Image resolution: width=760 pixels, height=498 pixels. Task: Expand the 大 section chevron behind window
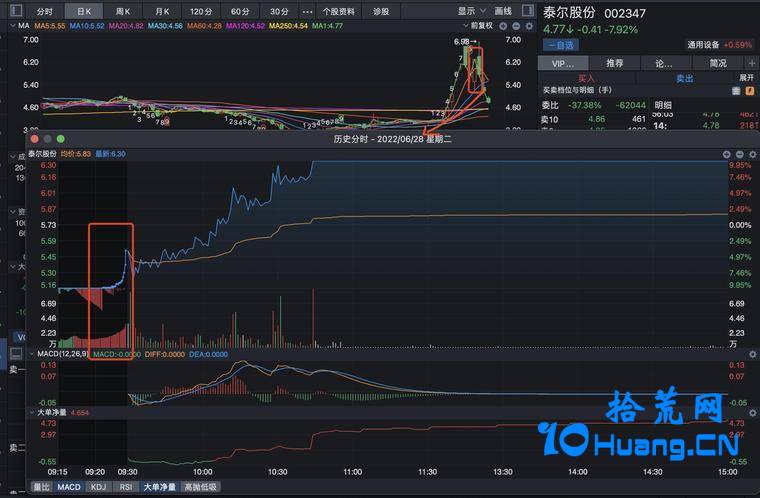click(13, 267)
